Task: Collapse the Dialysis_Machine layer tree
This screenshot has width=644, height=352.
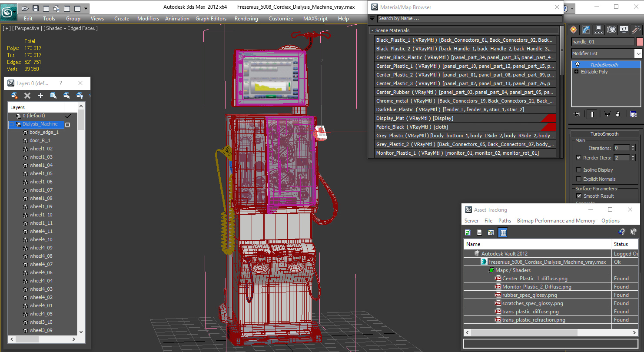Action: 12,124
